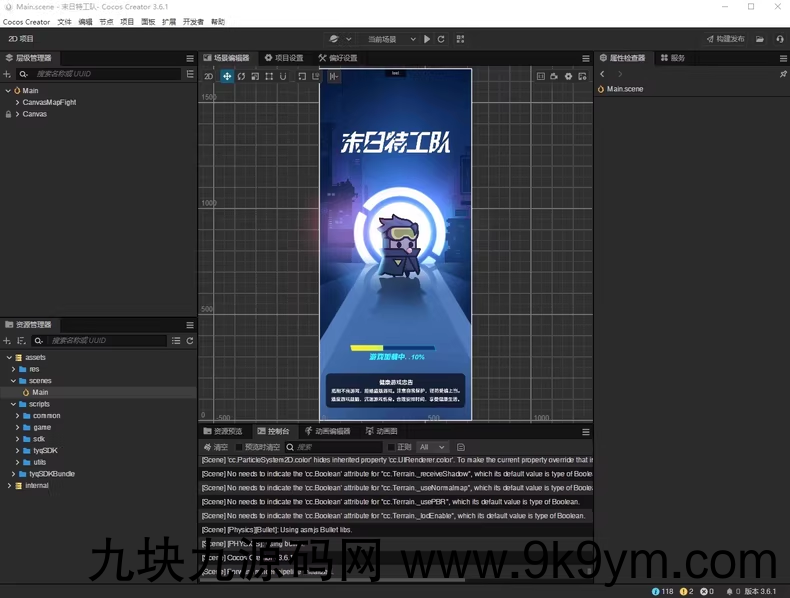Click the reference image icon in scene toolbar

click(x=582, y=76)
